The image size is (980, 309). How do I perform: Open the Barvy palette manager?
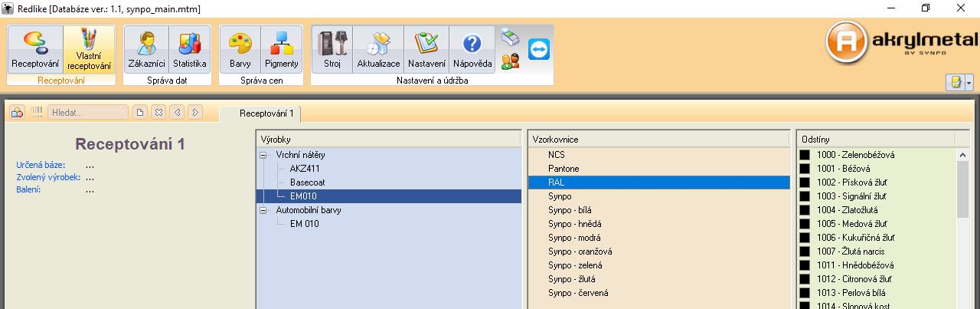[240, 49]
